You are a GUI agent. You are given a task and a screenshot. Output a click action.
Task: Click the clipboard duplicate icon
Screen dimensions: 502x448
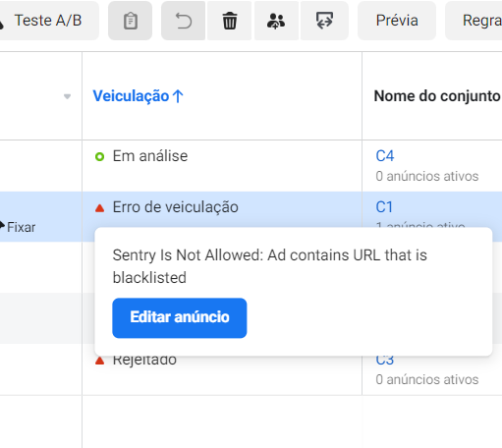coord(131,21)
